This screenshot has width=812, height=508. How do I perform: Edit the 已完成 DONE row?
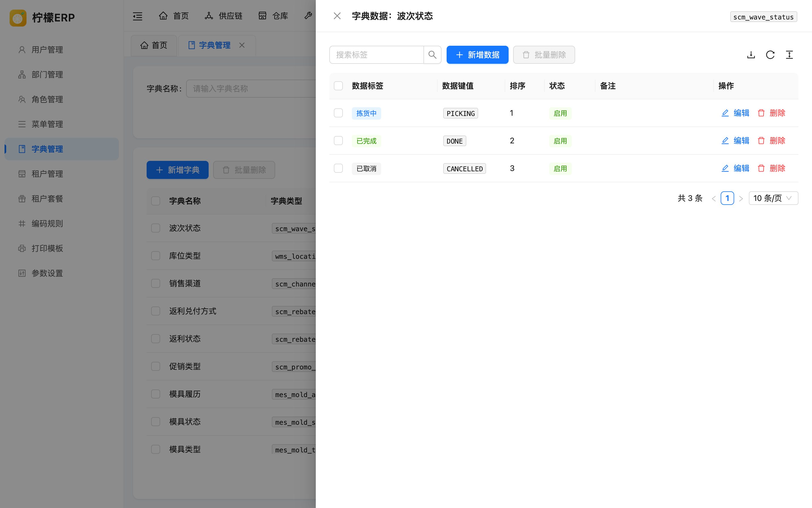pos(735,141)
